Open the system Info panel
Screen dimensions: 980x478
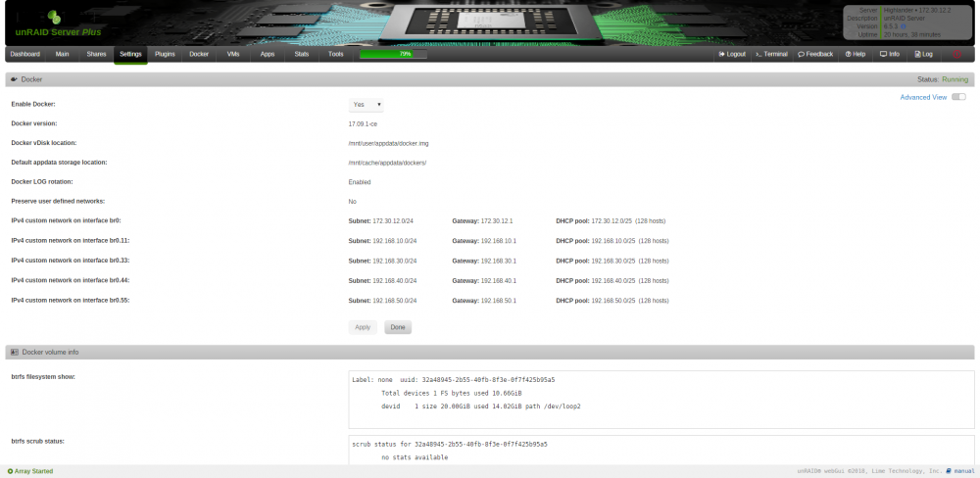pyautogui.click(x=890, y=54)
